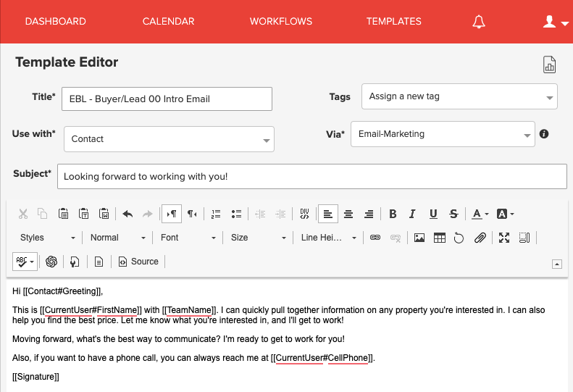Screen dimensions: 573x392
Task: Click the report document icon
Action: [549, 64]
